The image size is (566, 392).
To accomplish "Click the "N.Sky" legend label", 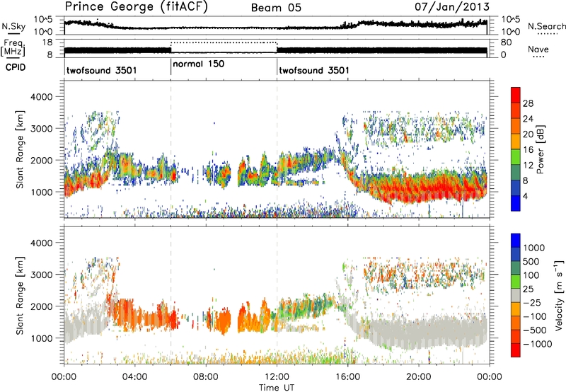I will pyautogui.click(x=13, y=26).
